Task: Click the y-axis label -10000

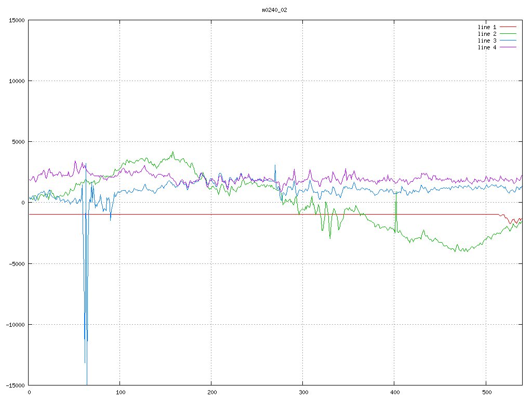Action: 16,325
